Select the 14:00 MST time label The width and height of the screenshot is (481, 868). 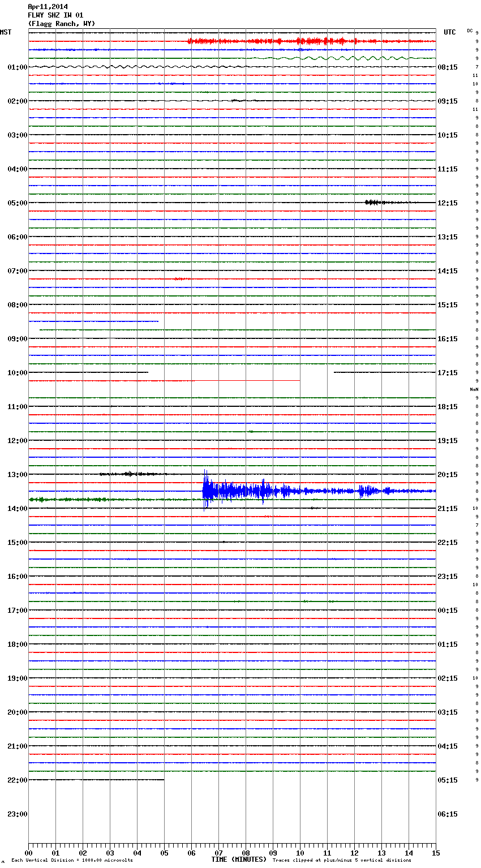coord(18,509)
